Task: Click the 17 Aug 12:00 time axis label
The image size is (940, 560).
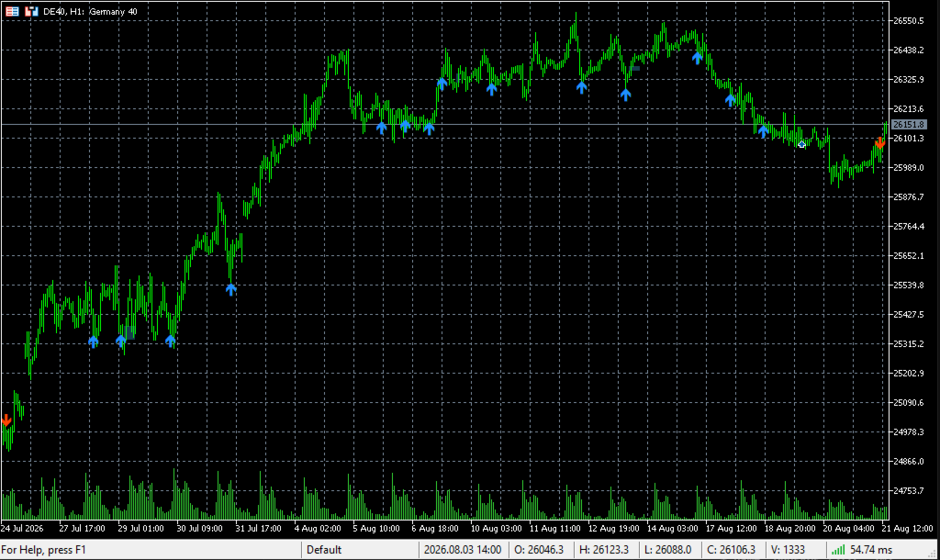Action: click(732, 529)
